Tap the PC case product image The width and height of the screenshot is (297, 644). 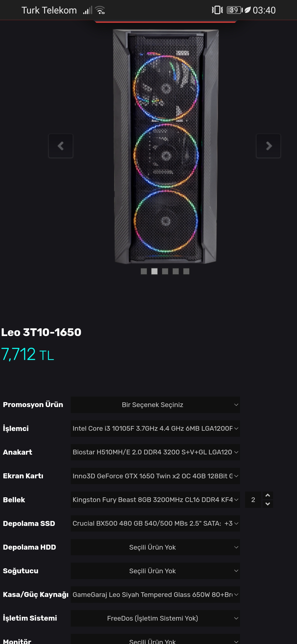click(166, 146)
